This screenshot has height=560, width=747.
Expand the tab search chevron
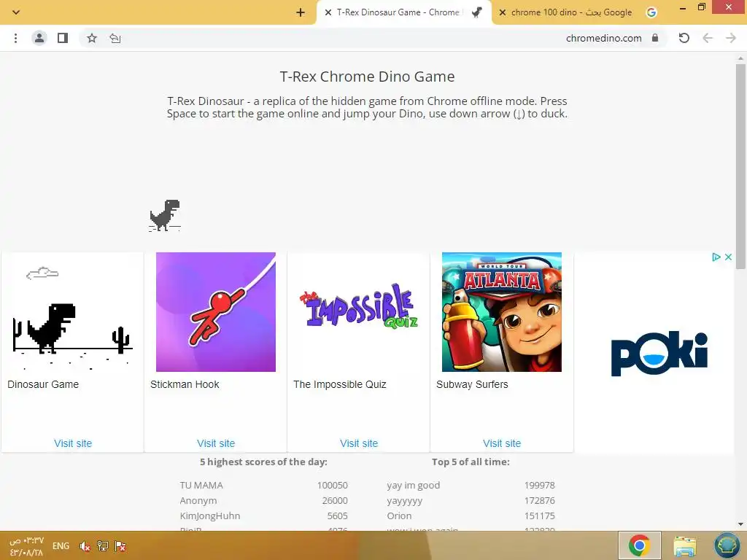[x=16, y=12]
